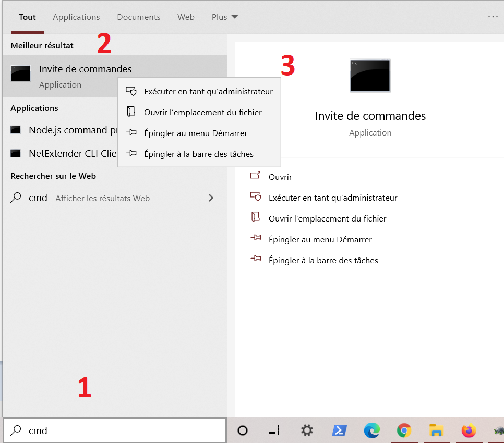Click the pin icon beside Épingler au menu Démarrer in details pane
Image resolution: width=504 pixels, height=443 pixels.
click(x=256, y=238)
